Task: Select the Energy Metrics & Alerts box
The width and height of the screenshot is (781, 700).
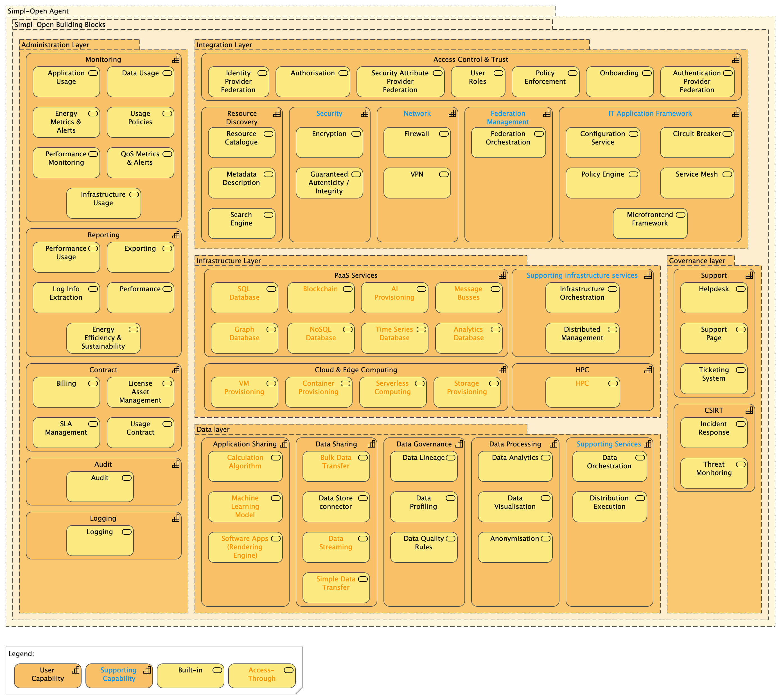Action: point(66,122)
